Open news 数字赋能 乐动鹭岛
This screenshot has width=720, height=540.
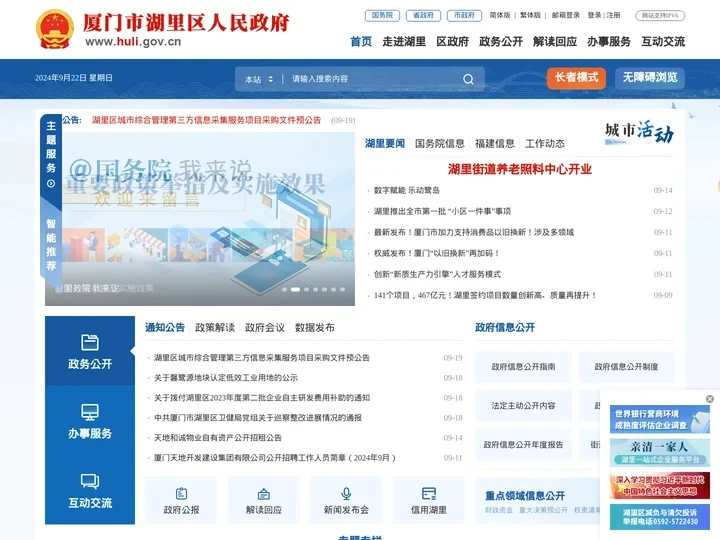pos(407,190)
